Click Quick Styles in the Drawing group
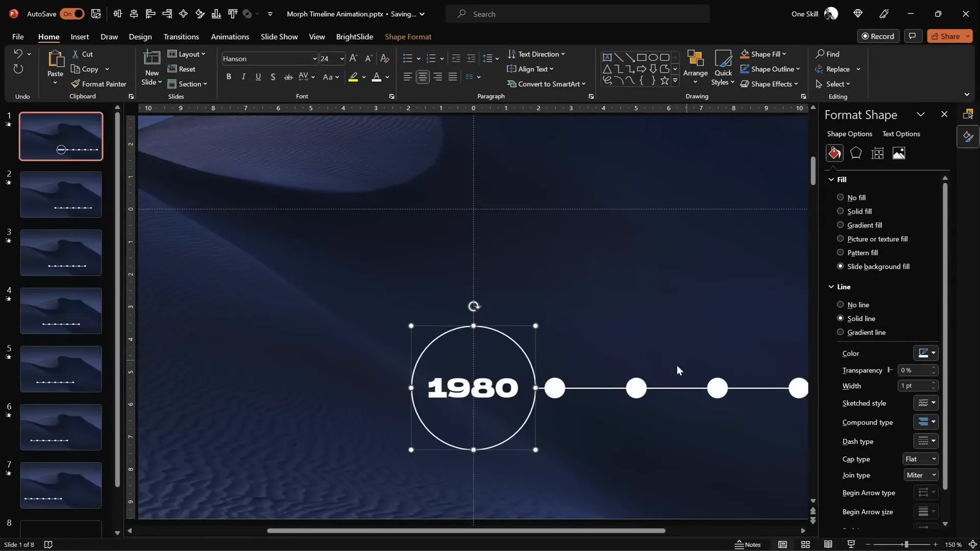The width and height of the screenshot is (980, 551). [x=723, y=68]
